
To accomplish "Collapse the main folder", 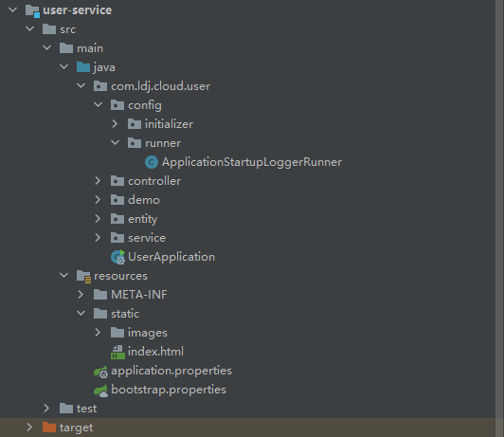I will pos(47,48).
